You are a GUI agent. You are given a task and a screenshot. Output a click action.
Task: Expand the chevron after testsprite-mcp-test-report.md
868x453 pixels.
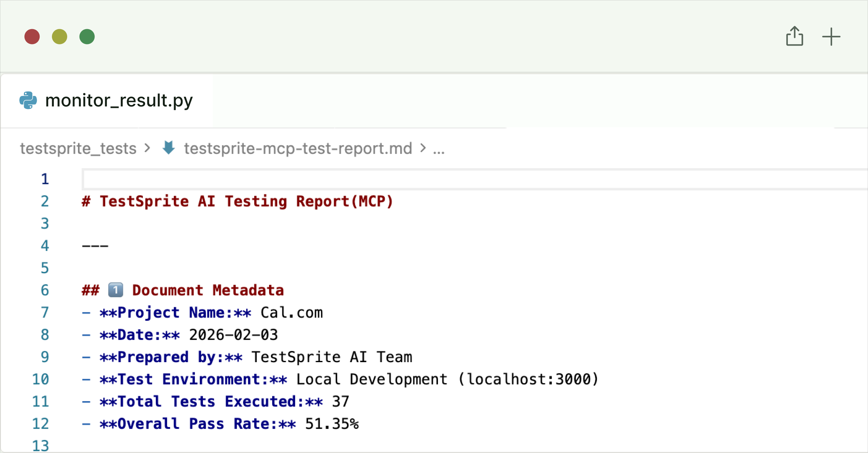[x=423, y=148]
